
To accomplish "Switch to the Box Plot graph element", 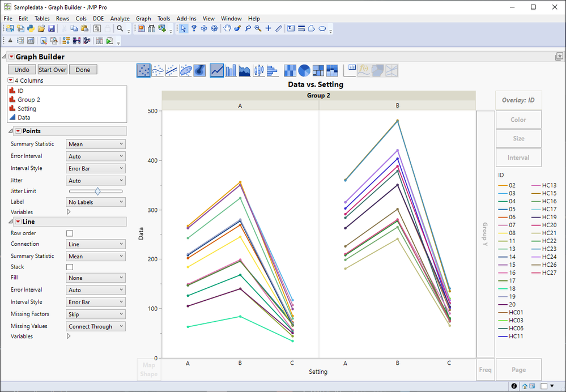I will coord(257,70).
